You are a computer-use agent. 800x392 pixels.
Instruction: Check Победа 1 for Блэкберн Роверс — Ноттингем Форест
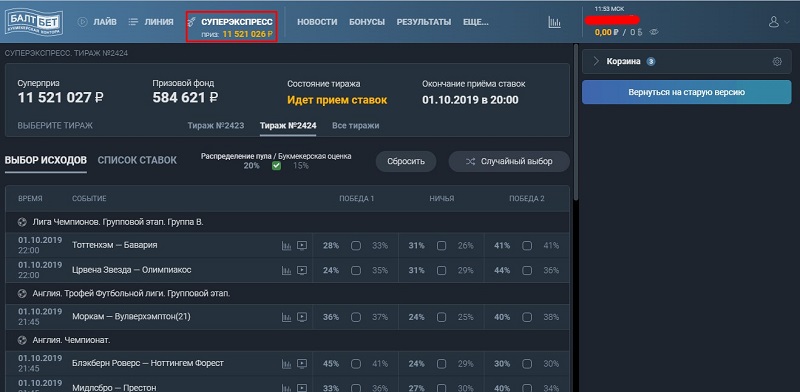[356, 364]
